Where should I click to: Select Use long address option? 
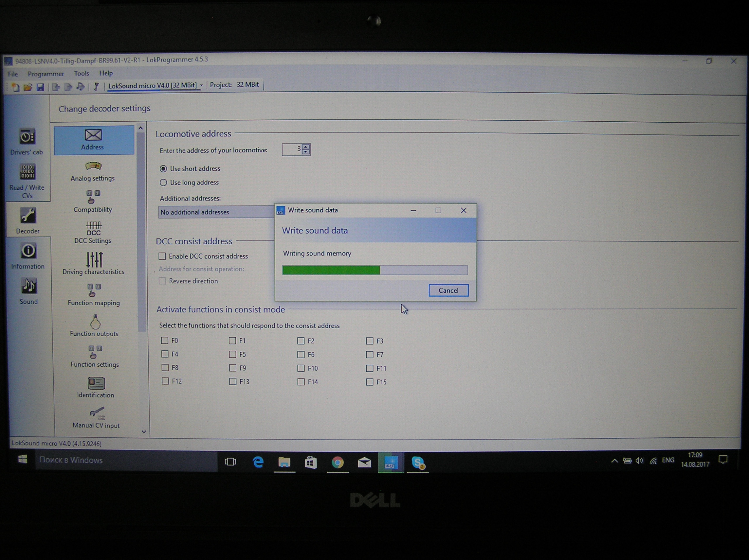[164, 183]
